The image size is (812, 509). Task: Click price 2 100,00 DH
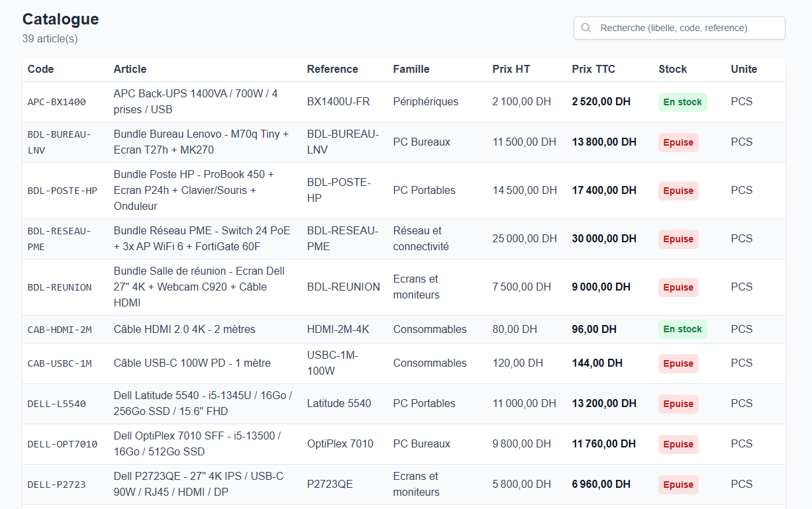tap(522, 101)
